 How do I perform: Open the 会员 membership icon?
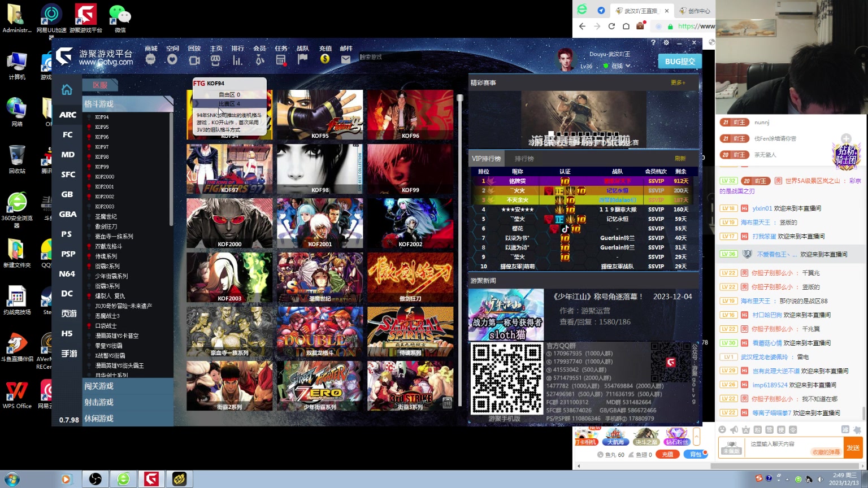(x=259, y=59)
